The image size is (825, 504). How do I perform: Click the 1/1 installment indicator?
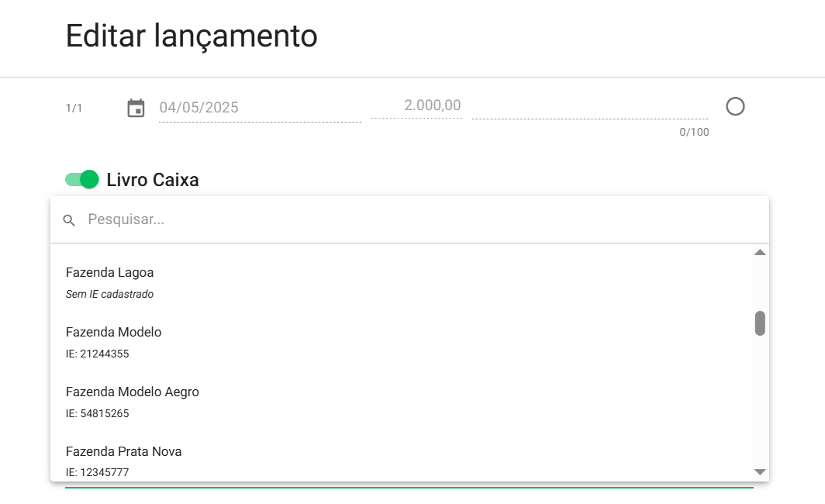pos(74,108)
